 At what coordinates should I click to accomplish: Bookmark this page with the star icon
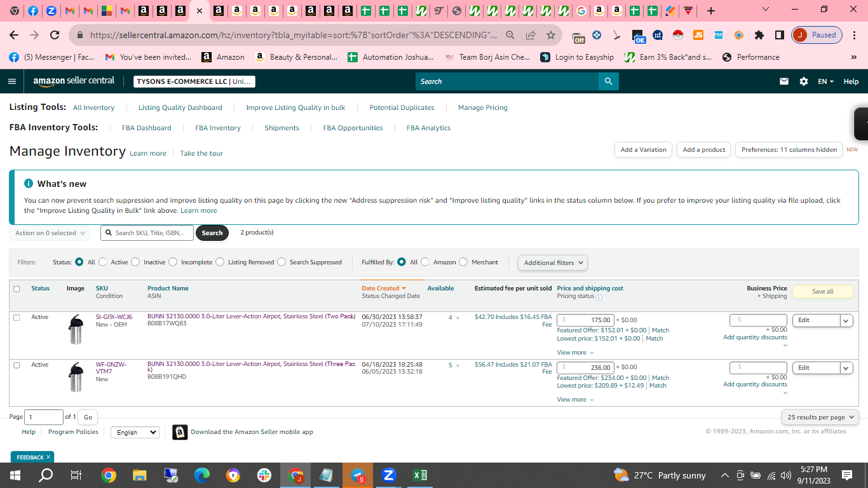coord(551,35)
